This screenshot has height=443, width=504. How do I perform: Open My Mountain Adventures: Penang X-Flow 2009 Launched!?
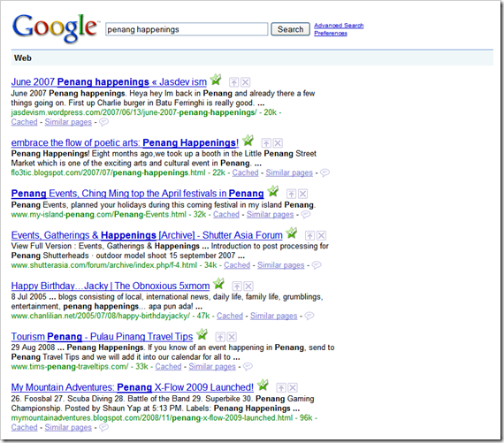(133, 387)
